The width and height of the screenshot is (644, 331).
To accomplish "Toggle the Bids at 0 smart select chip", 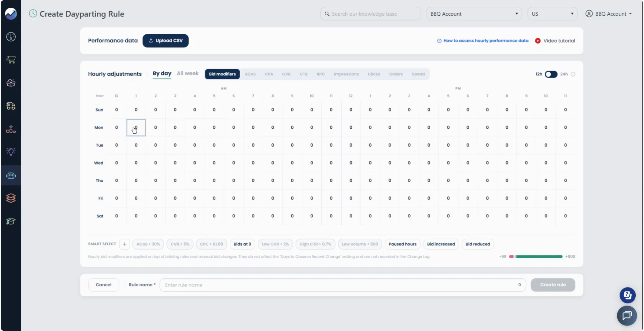I will point(242,244).
